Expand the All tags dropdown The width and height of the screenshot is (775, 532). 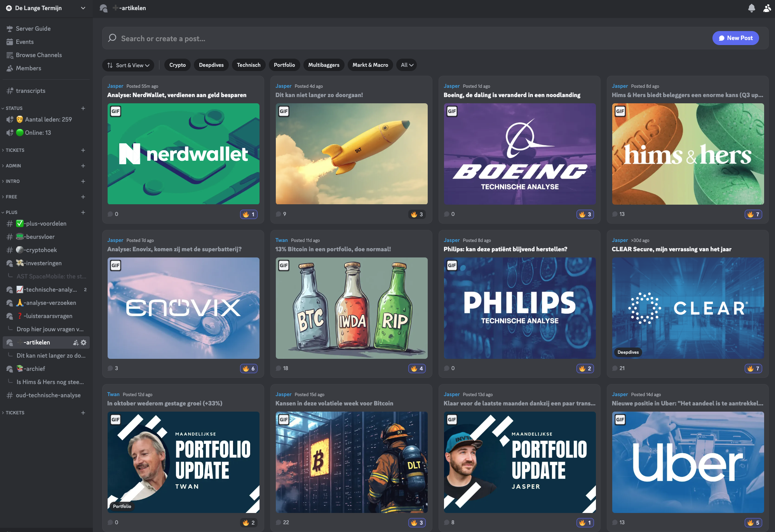coord(407,65)
